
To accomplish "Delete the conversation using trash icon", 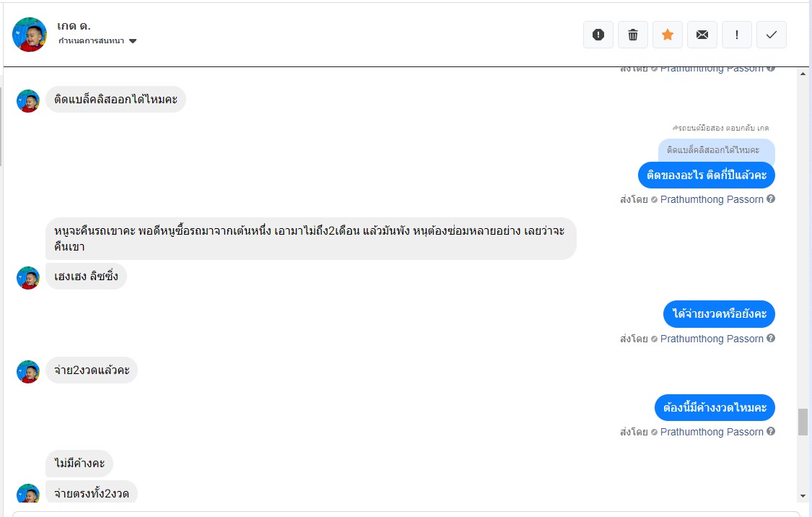I will click(x=633, y=35).
